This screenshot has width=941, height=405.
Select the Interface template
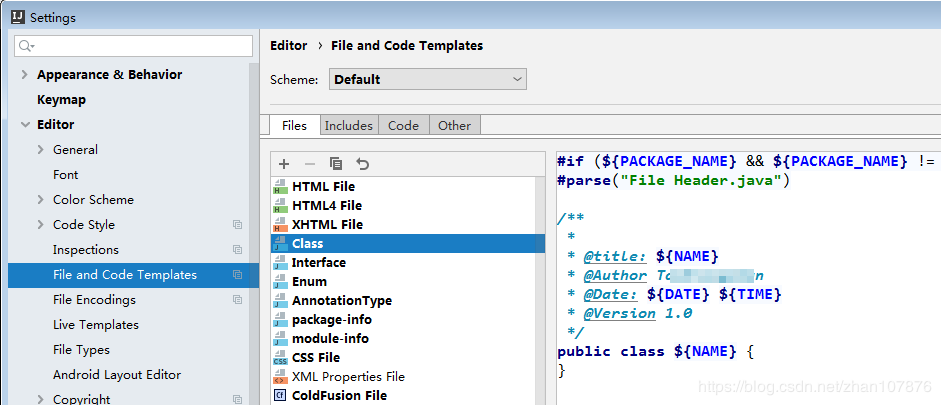click(318, 263)
